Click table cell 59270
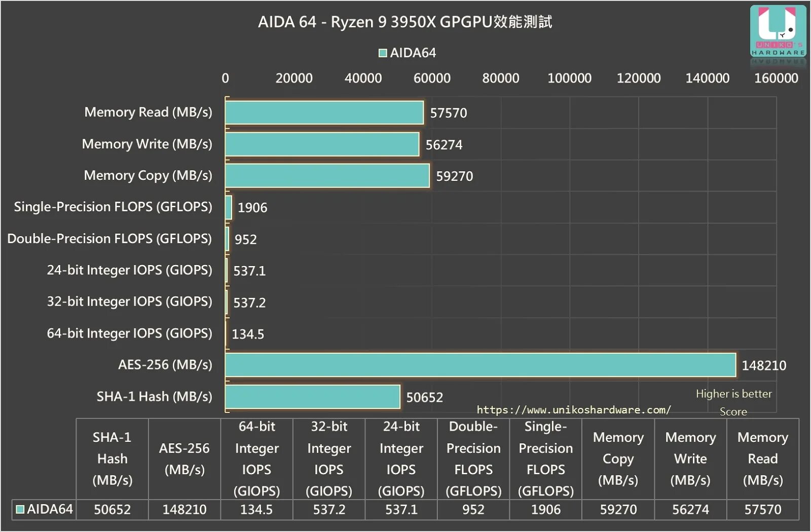 point(618,510)
